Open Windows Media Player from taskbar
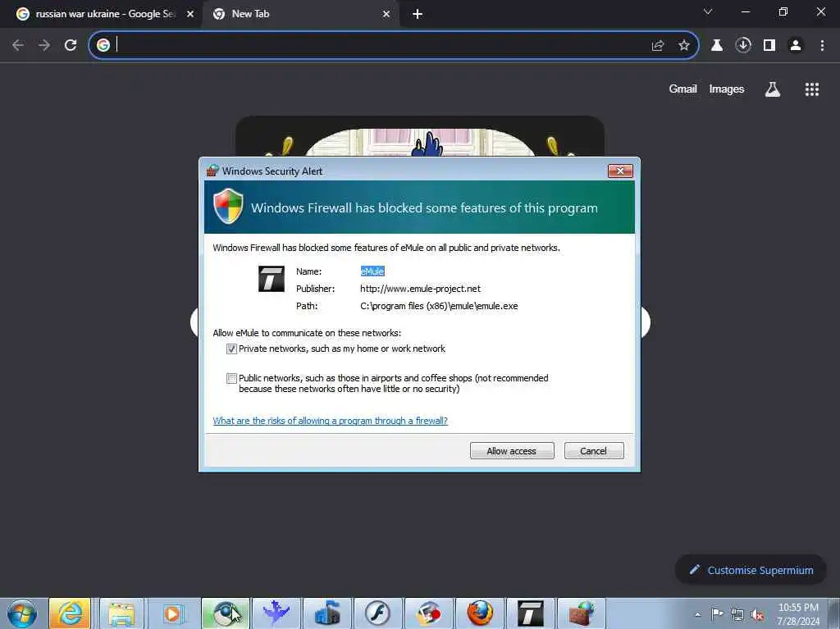This screenshot has height=629, width=840. tap(172, 613)
